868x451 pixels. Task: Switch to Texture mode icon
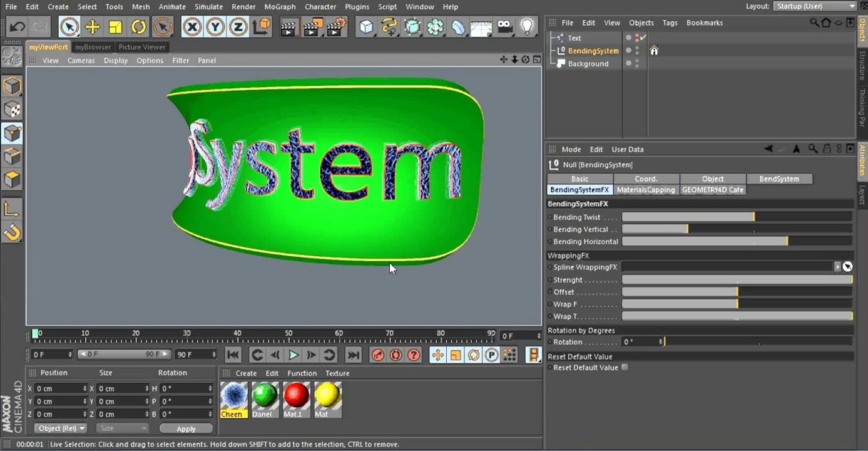pyautogui.click(x=12, y=110)
